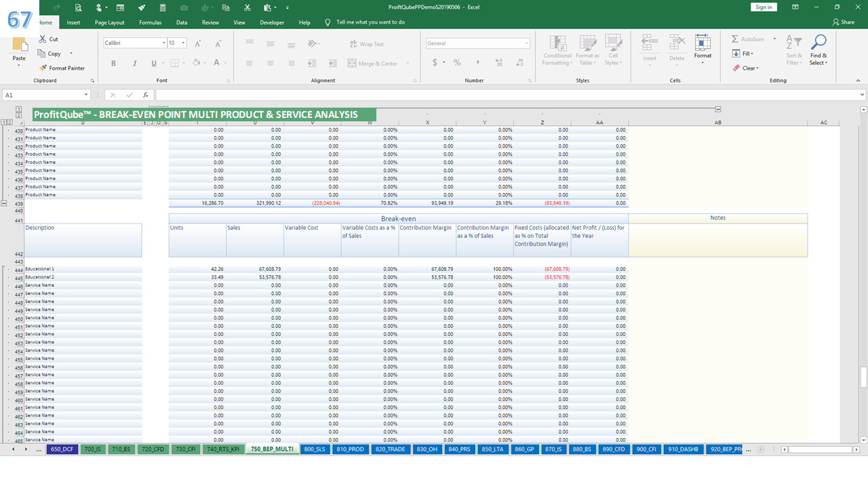Activate the Format Painter brush
This screenshot has height=488, width=868.
(x=43, y=68)
